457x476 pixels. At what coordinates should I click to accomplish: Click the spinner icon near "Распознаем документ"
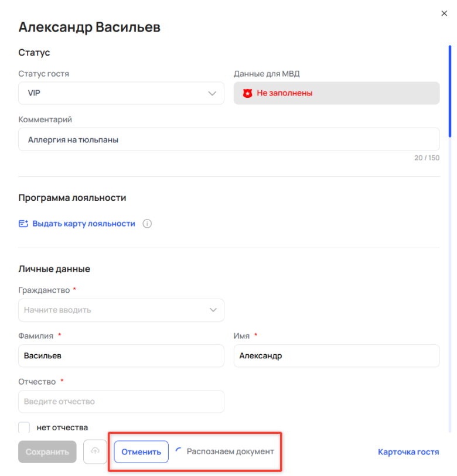[x=178, y=451]
